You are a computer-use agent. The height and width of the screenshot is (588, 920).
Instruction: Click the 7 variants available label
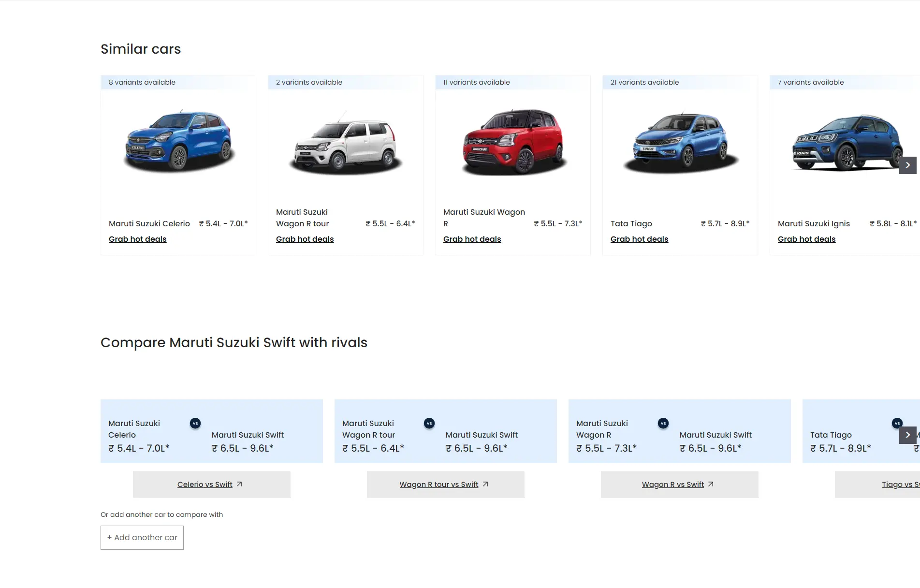pyautogui.click(x=811, y=82)
